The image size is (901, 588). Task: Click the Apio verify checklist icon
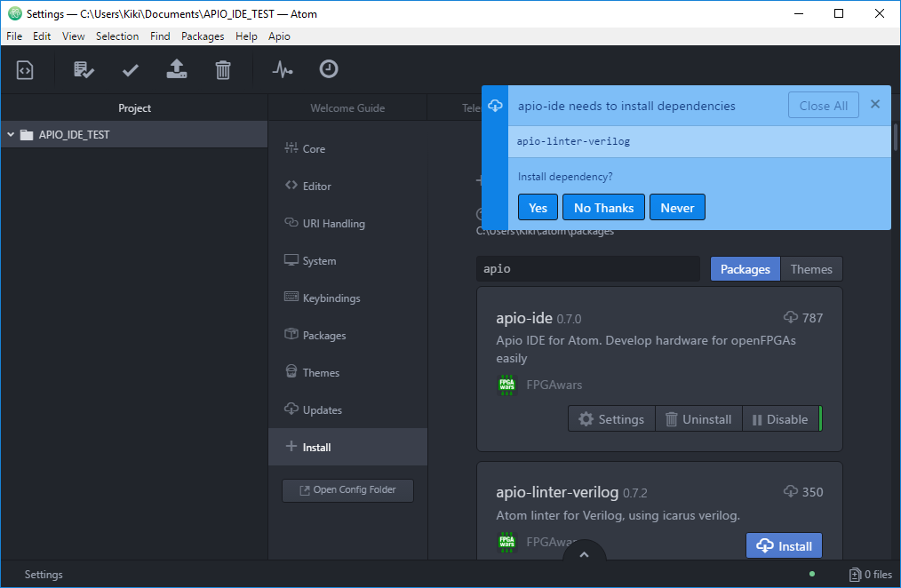(x=84, y=70)
